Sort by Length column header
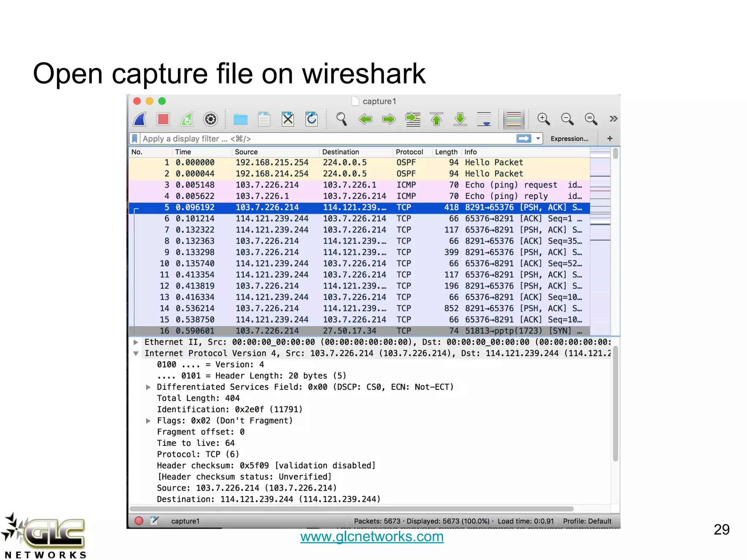 (x=447, y=152)
